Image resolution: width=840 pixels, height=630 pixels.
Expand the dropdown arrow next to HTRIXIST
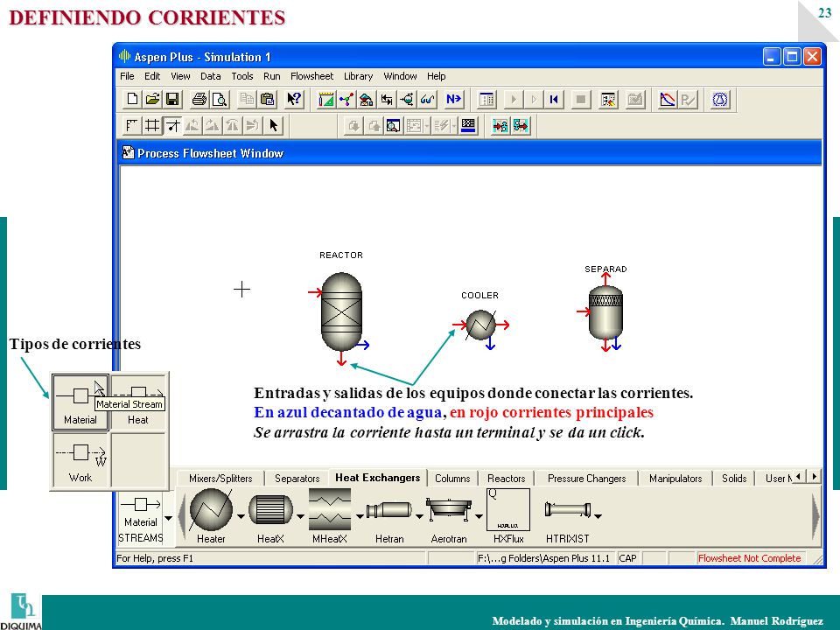pyautogui.click(x=598, y=516)
